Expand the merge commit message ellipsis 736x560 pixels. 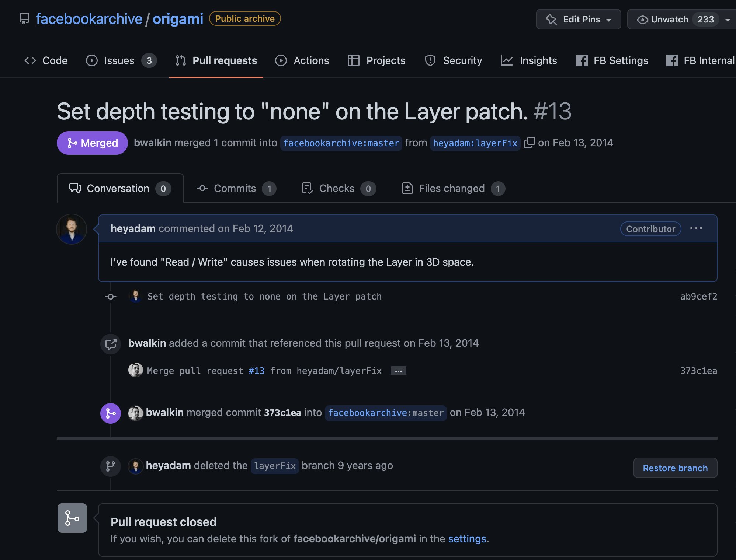click(399, 371)
